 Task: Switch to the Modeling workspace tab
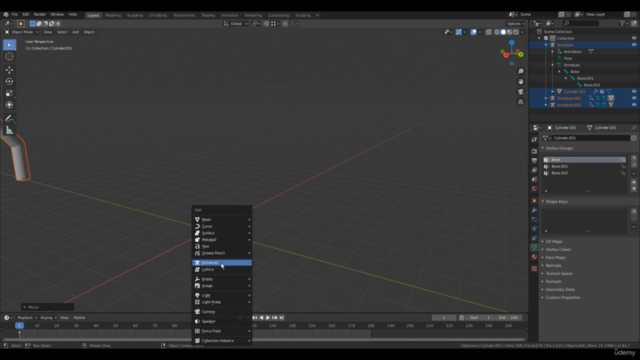click(x=113, y=15)
